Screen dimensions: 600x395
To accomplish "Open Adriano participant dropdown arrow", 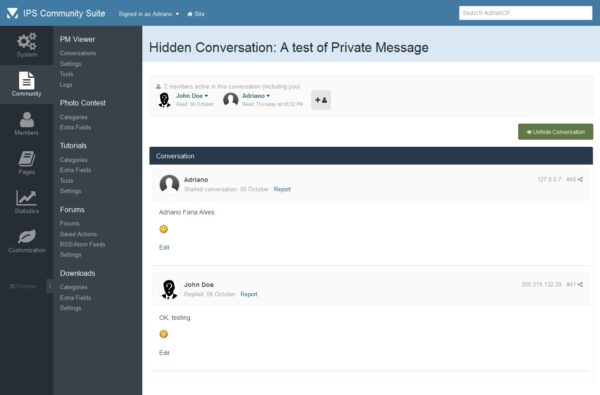I will click(268, 96).
